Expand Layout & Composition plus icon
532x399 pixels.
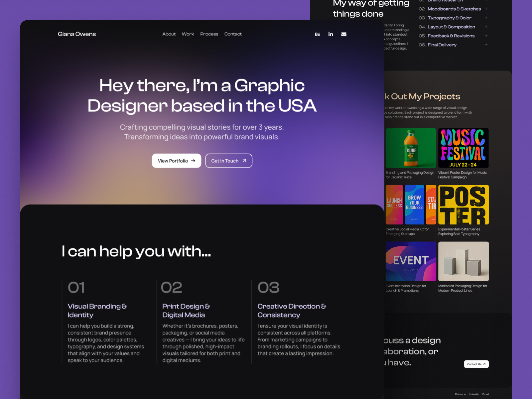point(486,27)
